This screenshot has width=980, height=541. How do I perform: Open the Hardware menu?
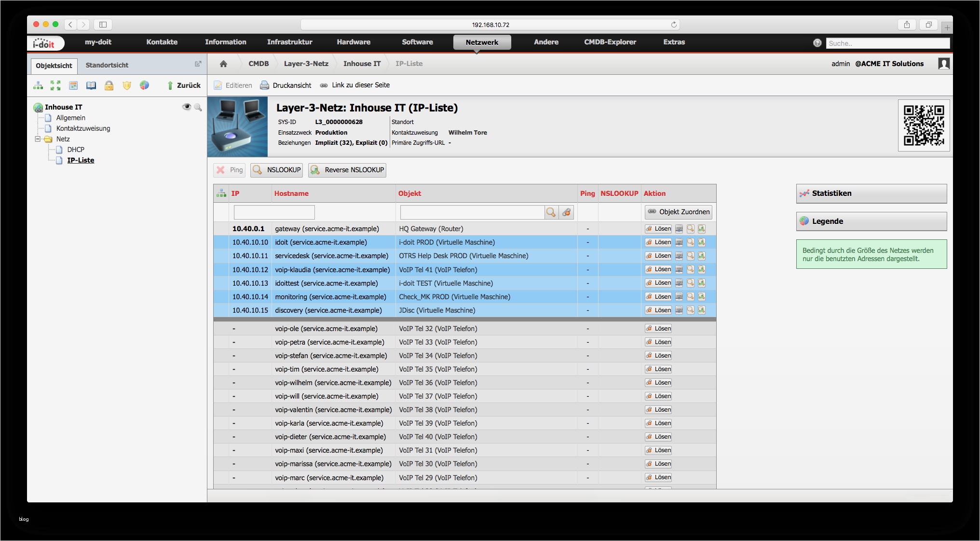point(354,42)
